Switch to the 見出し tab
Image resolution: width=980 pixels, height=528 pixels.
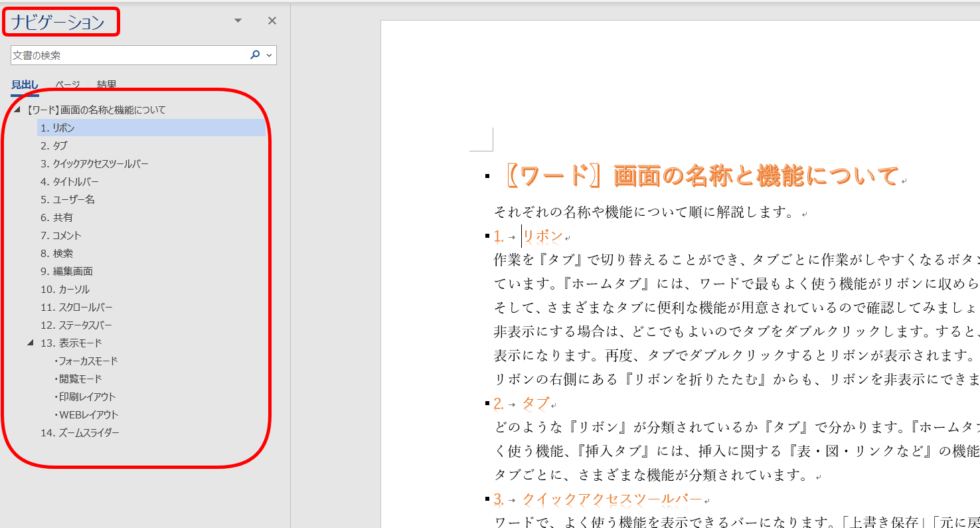25,85
